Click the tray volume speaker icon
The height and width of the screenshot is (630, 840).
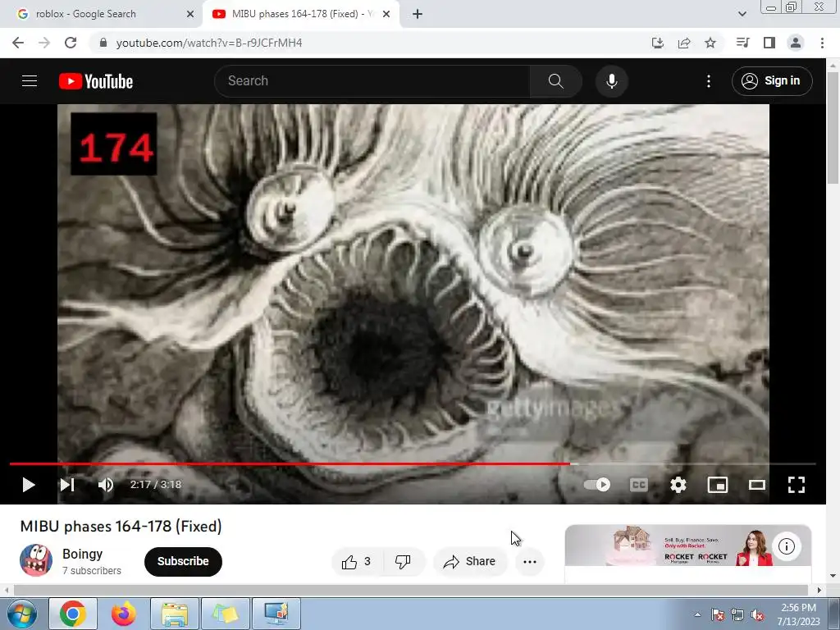tap(757, 615)
